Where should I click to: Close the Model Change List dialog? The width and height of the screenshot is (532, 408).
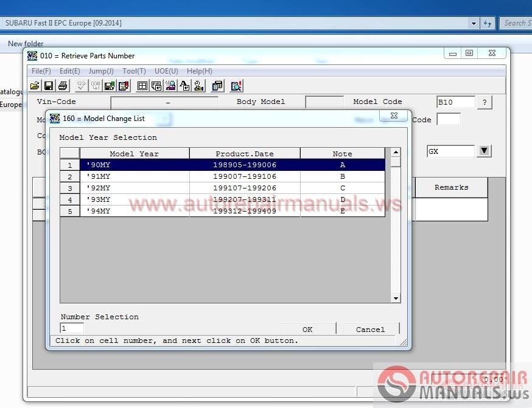(394, 116)
